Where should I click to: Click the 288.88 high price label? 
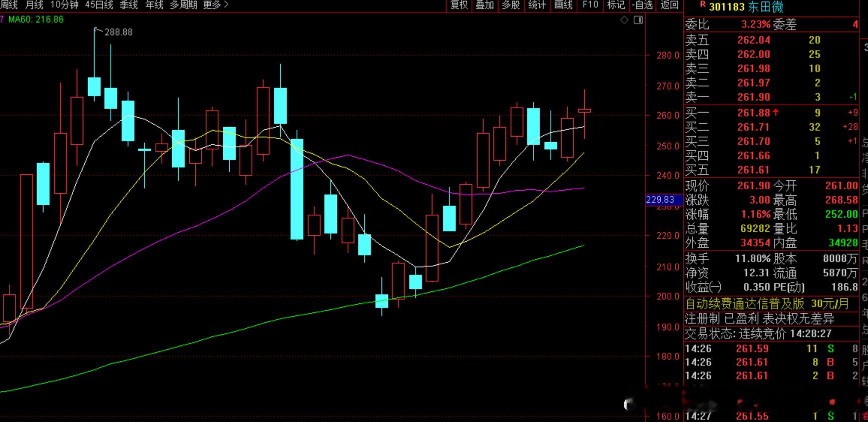pyautogui.click(x=119, y=32)
